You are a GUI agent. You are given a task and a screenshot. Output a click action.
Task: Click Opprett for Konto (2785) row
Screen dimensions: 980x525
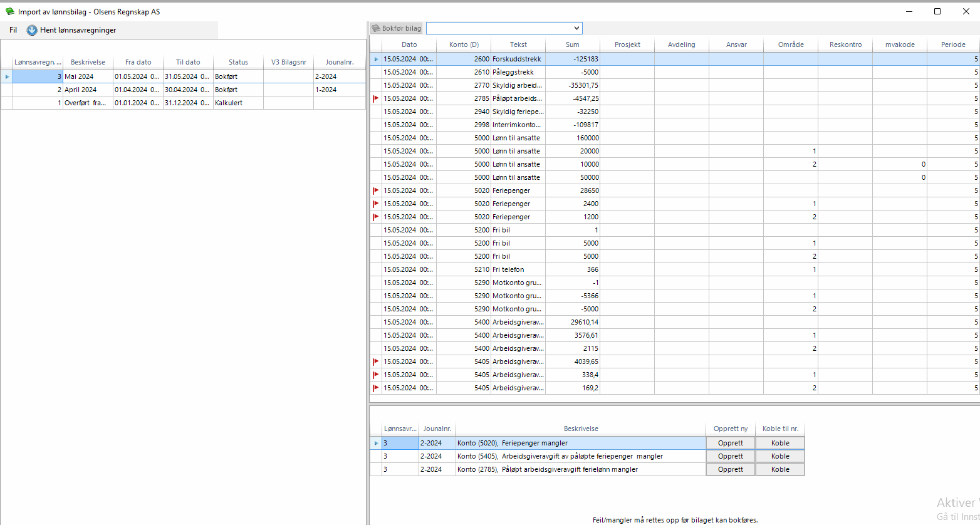pyautogui.click(x=731, y=469)
